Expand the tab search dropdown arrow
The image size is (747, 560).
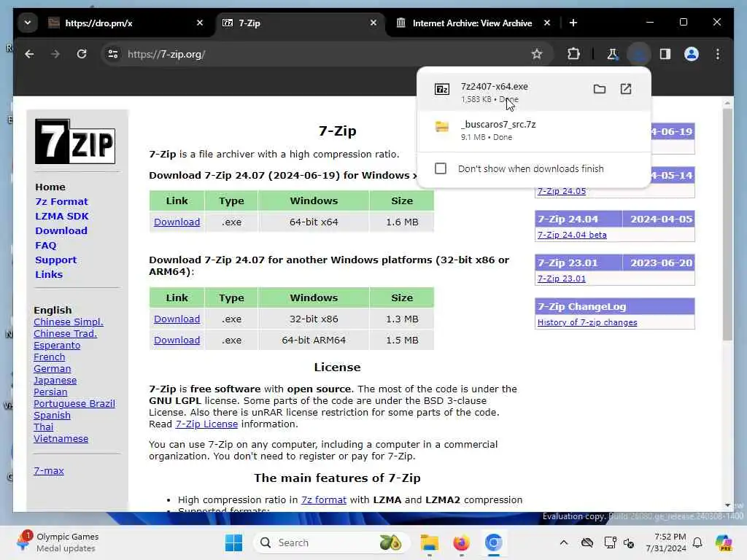point(28,23)
